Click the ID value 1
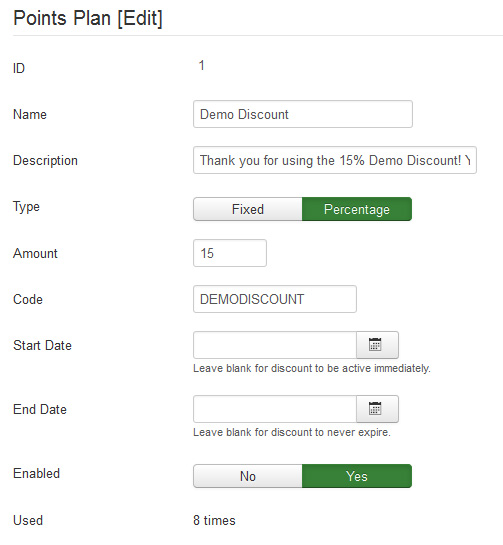This screenshot has width=503, height=545. click(x=201, y=65)
